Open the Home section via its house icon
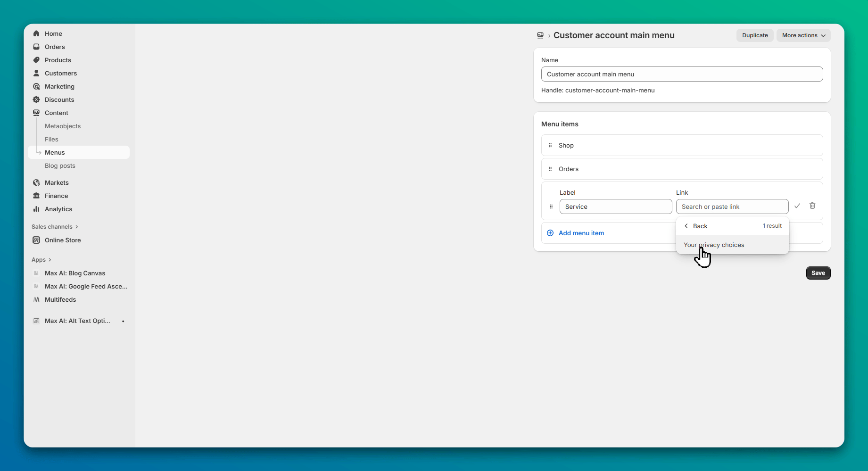Screen dimensions: 868x471 (x=36, y=33)
